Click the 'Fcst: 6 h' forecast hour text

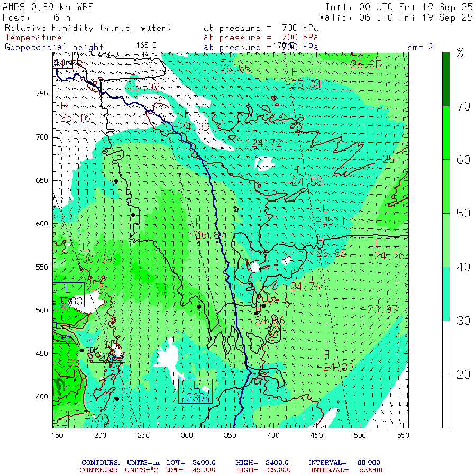tap(36, 17)
